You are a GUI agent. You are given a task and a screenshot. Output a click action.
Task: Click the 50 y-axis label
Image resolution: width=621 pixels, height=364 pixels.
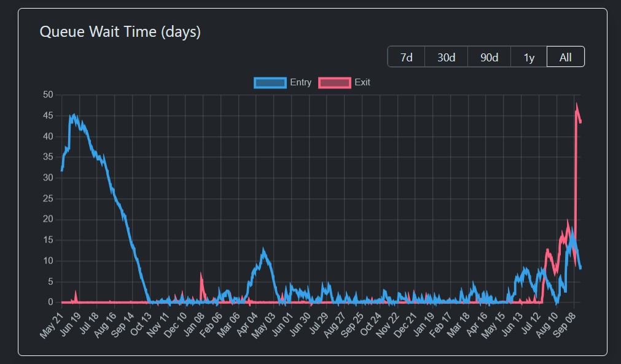48,95
